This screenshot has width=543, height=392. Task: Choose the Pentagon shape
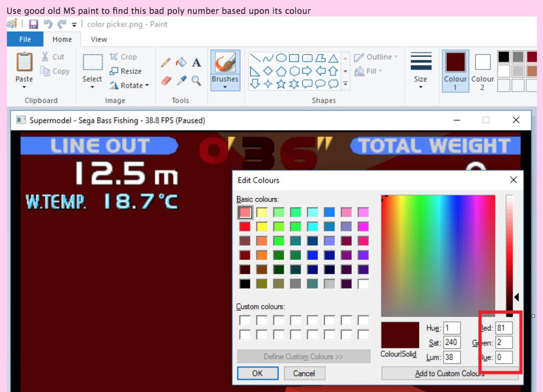(281, 71)
